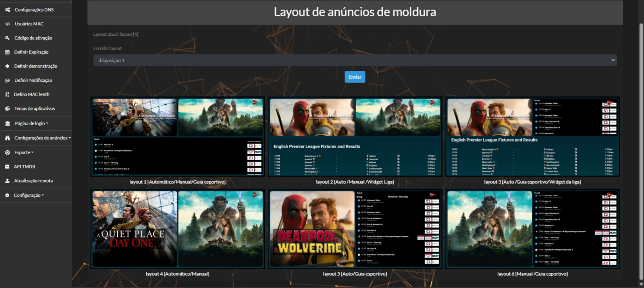Click the cog icon beside Configuração
This screenshot has width=644, height=288.
7,195
